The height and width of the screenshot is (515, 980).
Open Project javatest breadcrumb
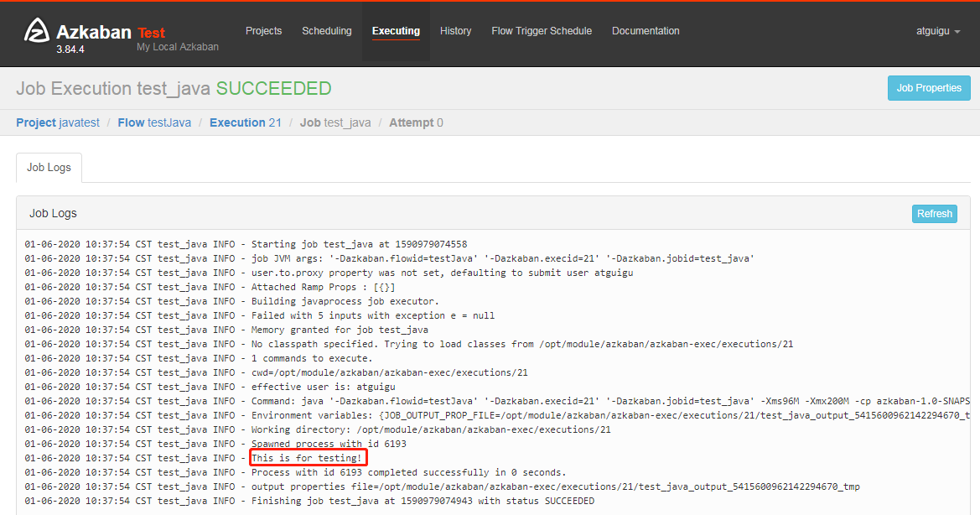click(x=58, y=122)
